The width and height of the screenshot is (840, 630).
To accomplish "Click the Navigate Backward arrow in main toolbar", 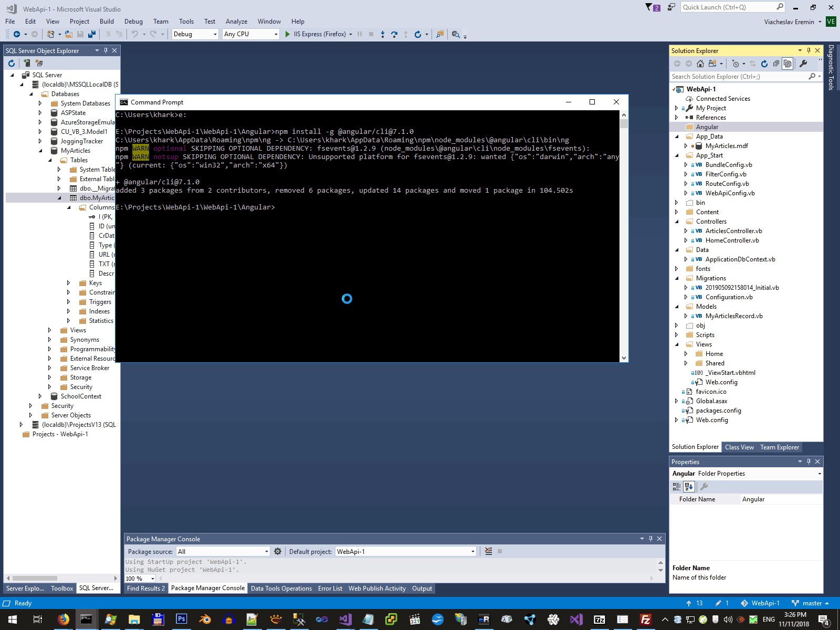I will [17, 34].
